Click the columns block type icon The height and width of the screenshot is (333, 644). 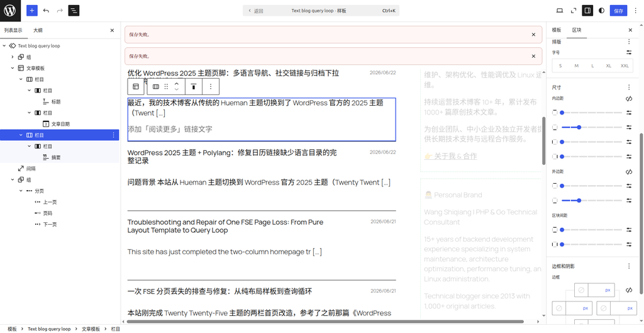pos(156,87)
